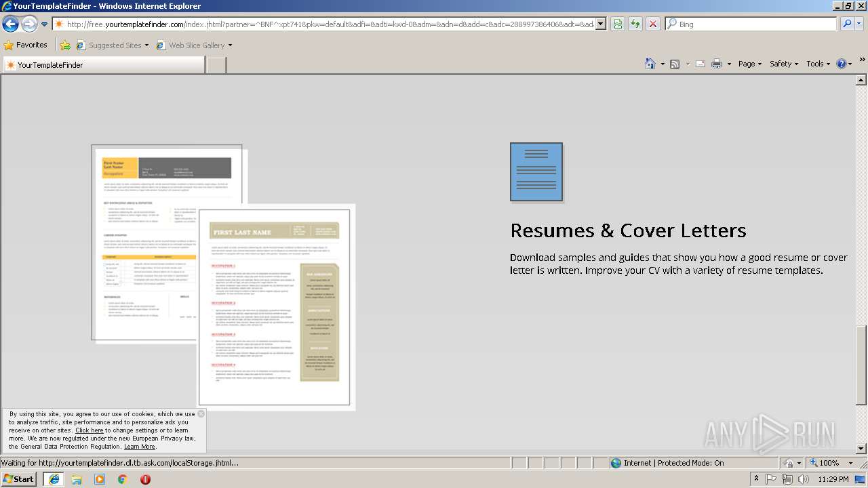The width and height of the screenshot is (868, 488).
Task: Go to the Home page icon
Action: [650, 64]
